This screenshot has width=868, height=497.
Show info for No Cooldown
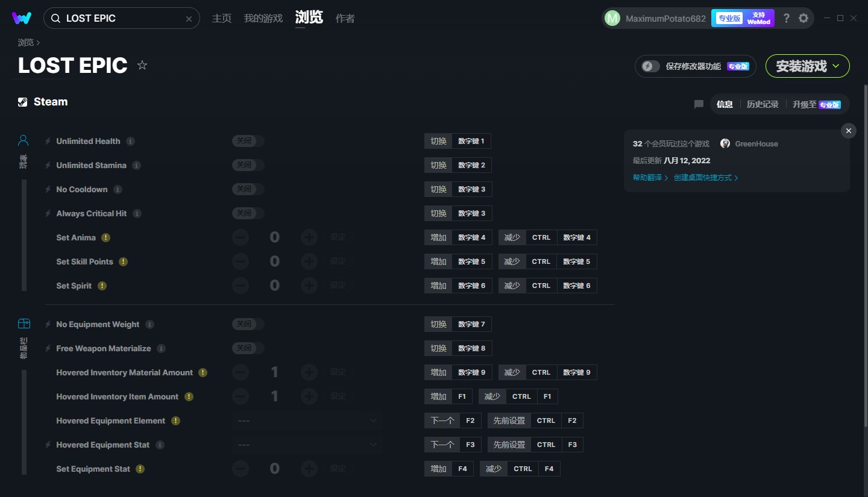(118, 189)
